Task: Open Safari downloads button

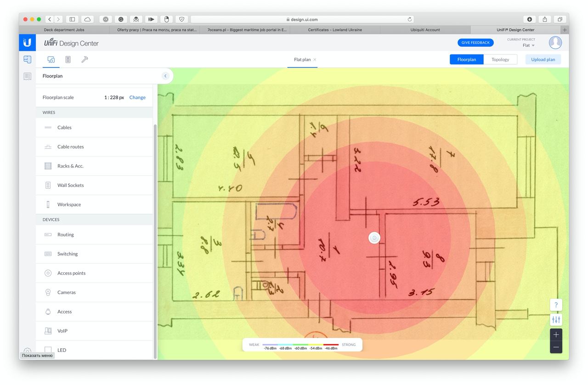Action: click(530, 19)
